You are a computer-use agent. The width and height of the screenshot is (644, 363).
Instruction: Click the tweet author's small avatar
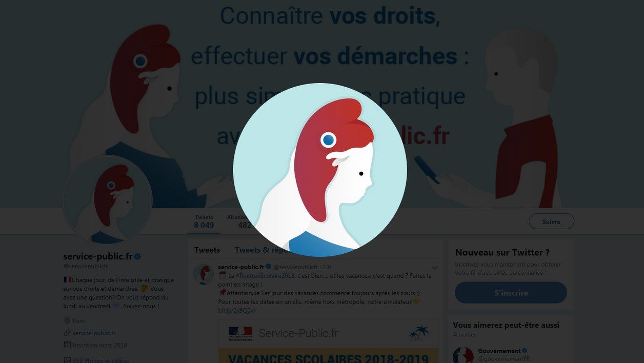point(203,274)
